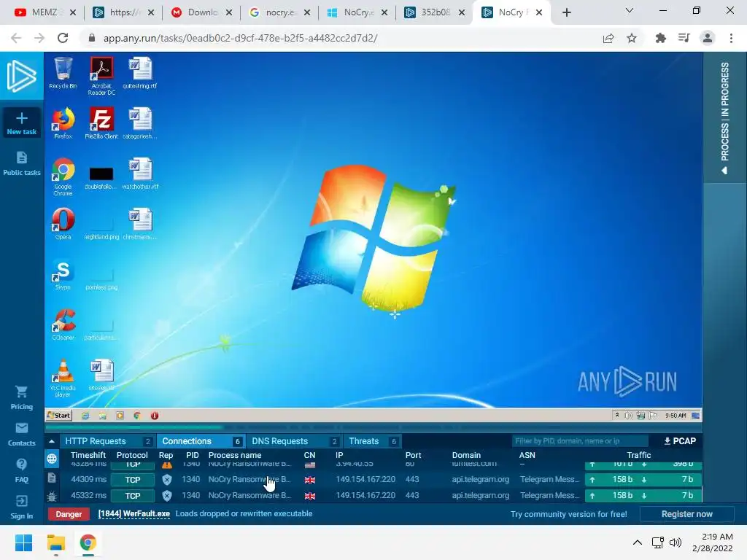Select the FileZilla Client desktop icon
The image size is (747, 560).
click(101, 123)
